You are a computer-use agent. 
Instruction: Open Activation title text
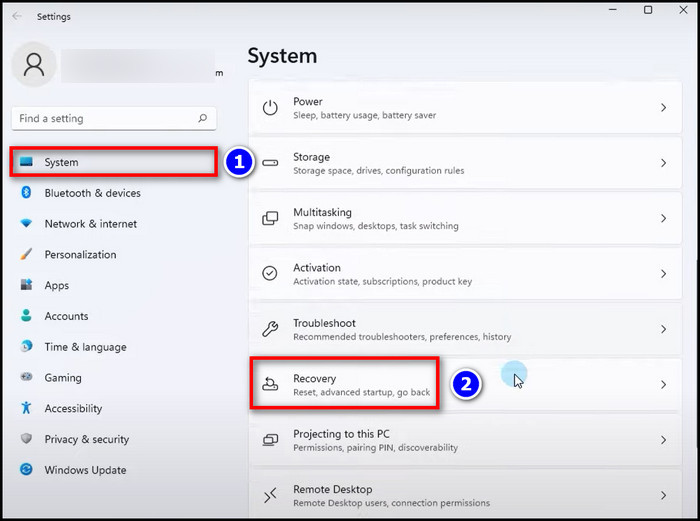[317, 267]
